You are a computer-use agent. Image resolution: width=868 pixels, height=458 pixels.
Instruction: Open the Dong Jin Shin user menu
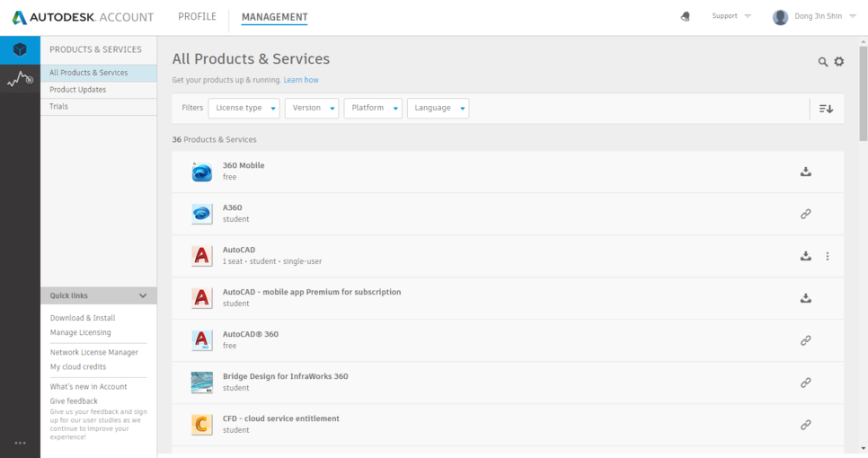(826, 16)
